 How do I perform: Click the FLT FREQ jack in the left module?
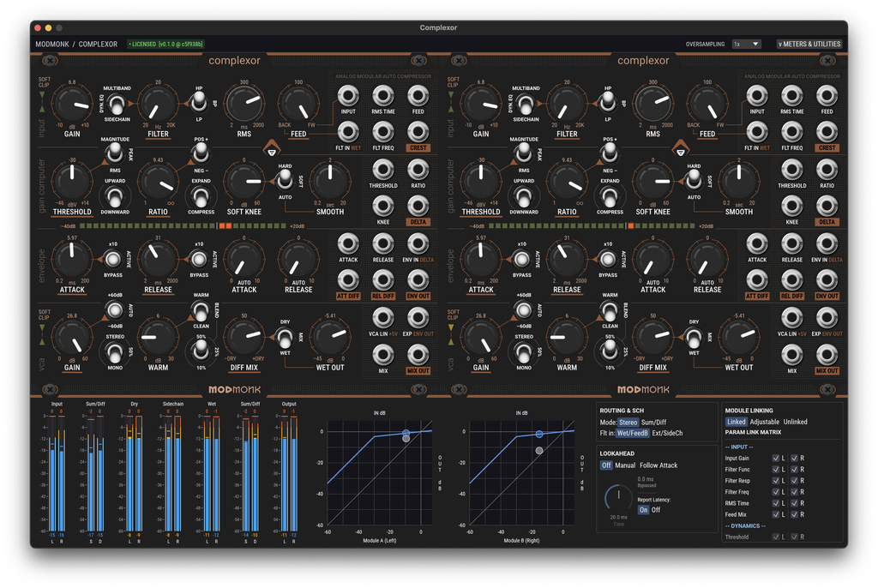(x=383, y=132)
